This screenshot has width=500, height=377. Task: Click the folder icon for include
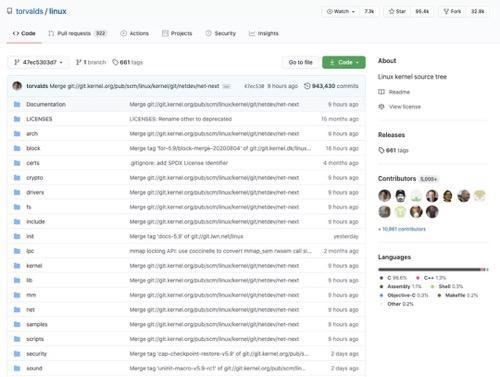(17, 222)
